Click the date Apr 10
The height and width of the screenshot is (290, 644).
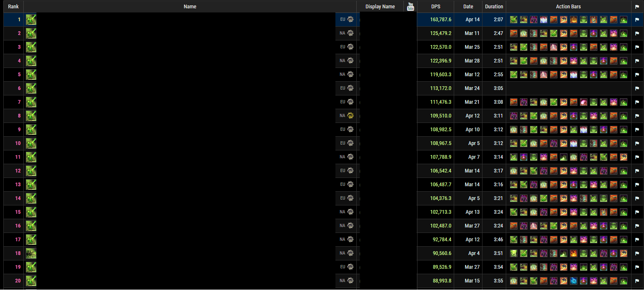[472, 130]
